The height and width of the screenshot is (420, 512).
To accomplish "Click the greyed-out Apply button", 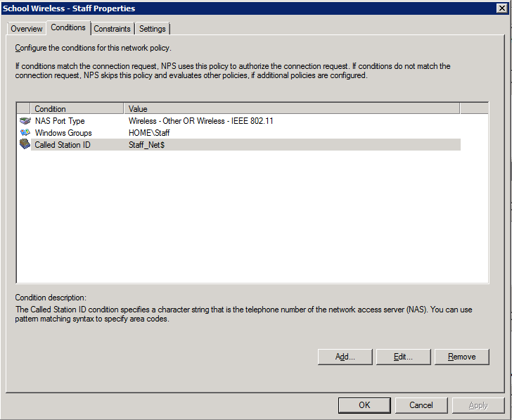I will pyautogui.click(x=478, y=405).
